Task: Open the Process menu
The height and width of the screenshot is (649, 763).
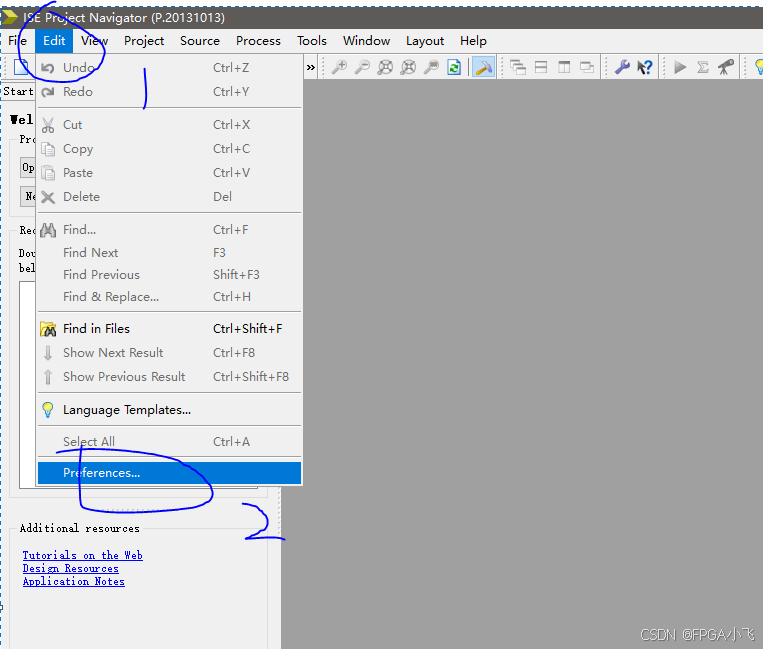Action: pos(258,41)
